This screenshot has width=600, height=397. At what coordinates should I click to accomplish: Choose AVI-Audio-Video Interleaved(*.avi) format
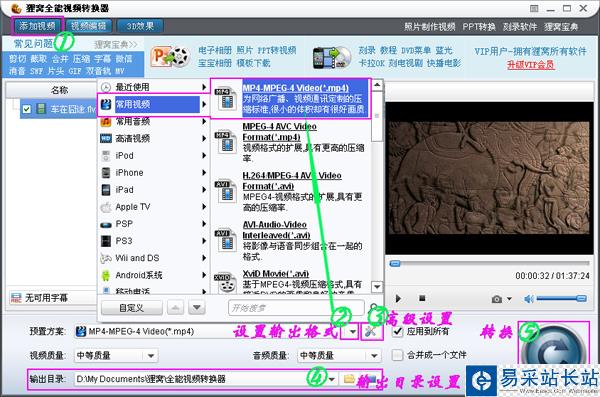pyautogui.click(x=290, y=240)
